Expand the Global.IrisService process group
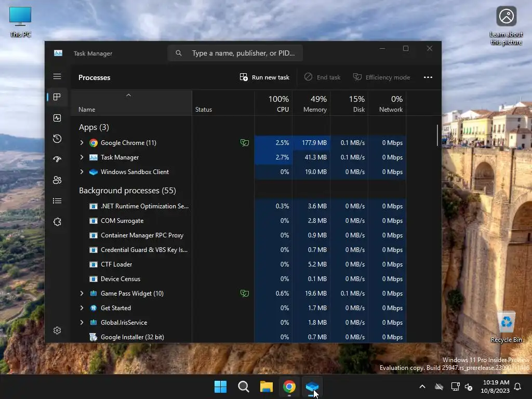Viewport: 532px width, 399px height. point(82,323)
